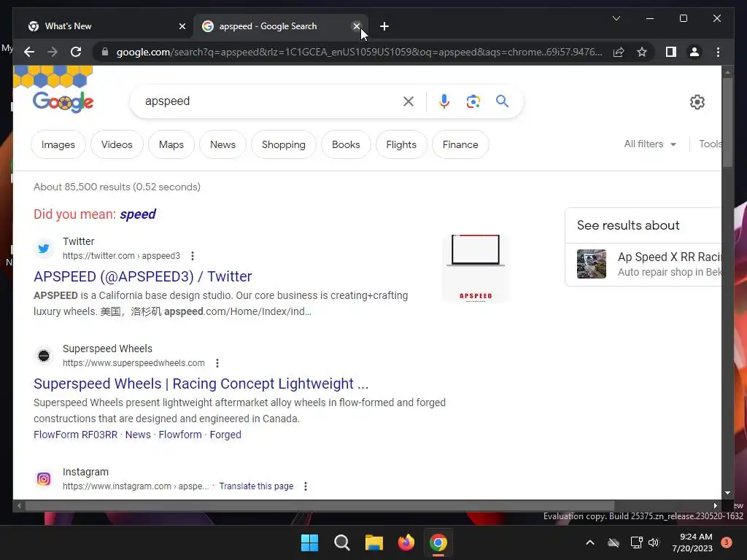This screenshot has height=560, width=747.
Task: Submit search with the magnifier icon
Action: [502, 101]
